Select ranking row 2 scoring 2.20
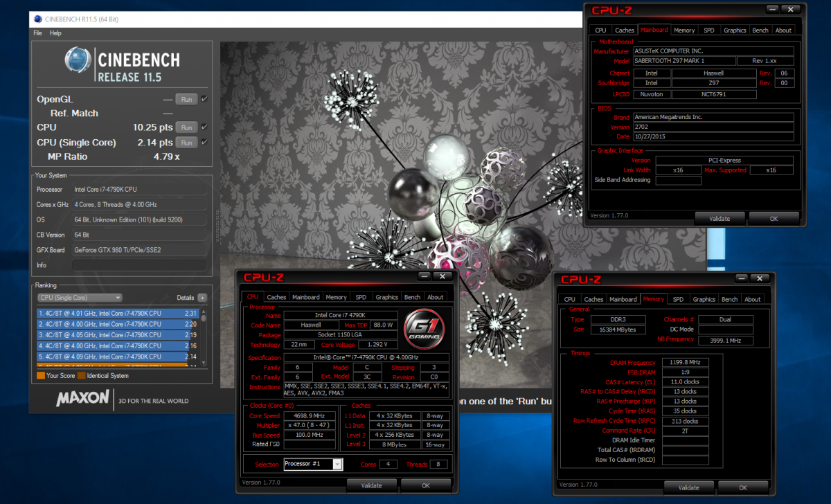 point(118,324)
